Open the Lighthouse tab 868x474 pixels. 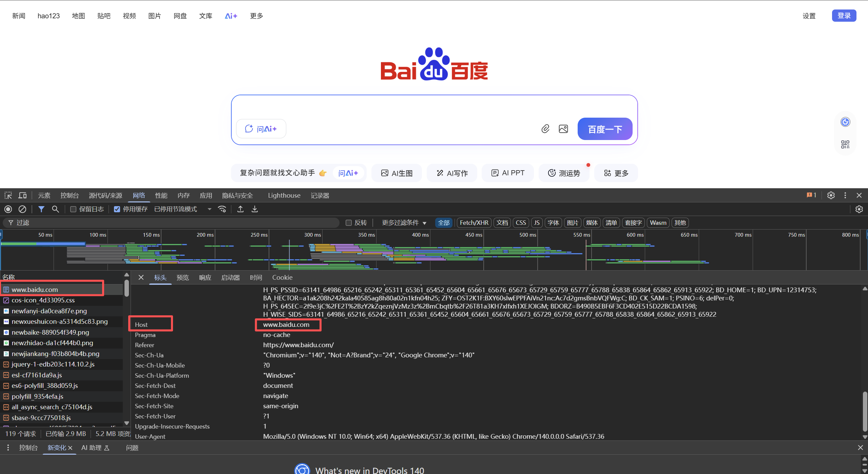coord(284,195)
